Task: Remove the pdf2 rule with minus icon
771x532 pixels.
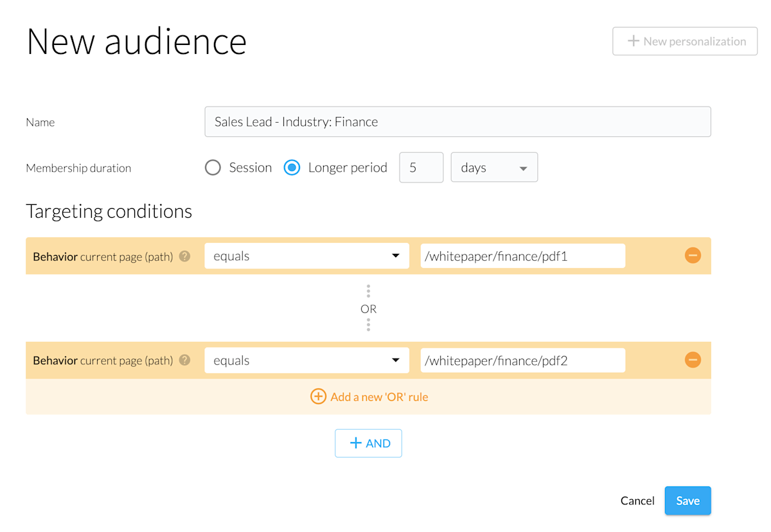Action: 693,360
